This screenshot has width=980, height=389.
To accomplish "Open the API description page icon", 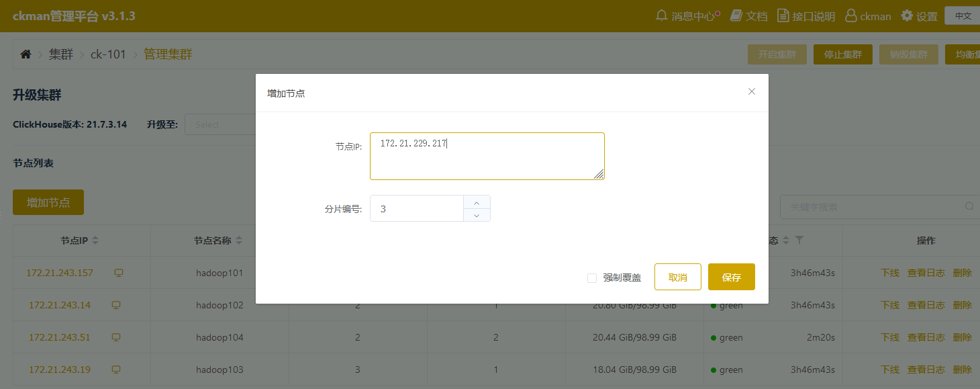I will (783, 15).
